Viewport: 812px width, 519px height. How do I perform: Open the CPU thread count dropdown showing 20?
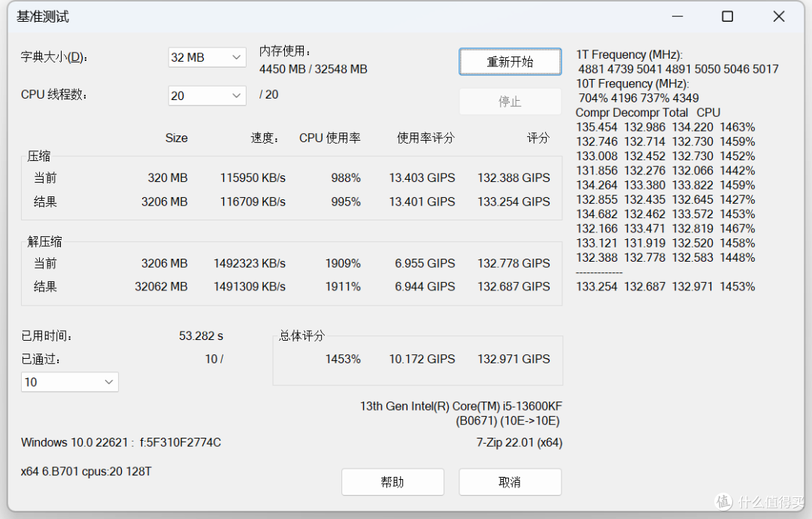[207, 96]
